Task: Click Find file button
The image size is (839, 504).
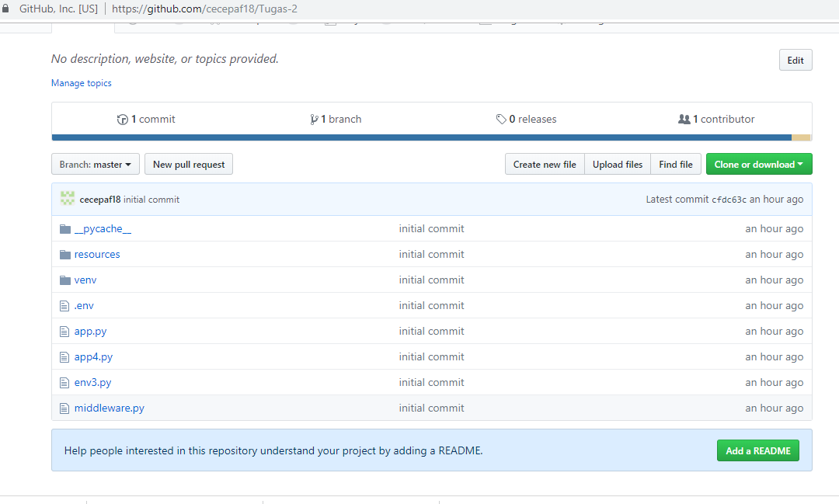Action: [676, 165]
